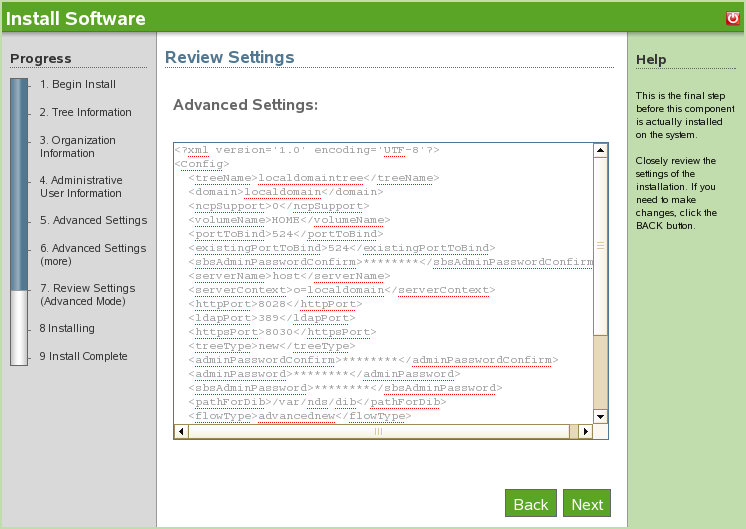Click the Back button
The width and height of the screenshot is (746, 529).
tap(530, 503)
